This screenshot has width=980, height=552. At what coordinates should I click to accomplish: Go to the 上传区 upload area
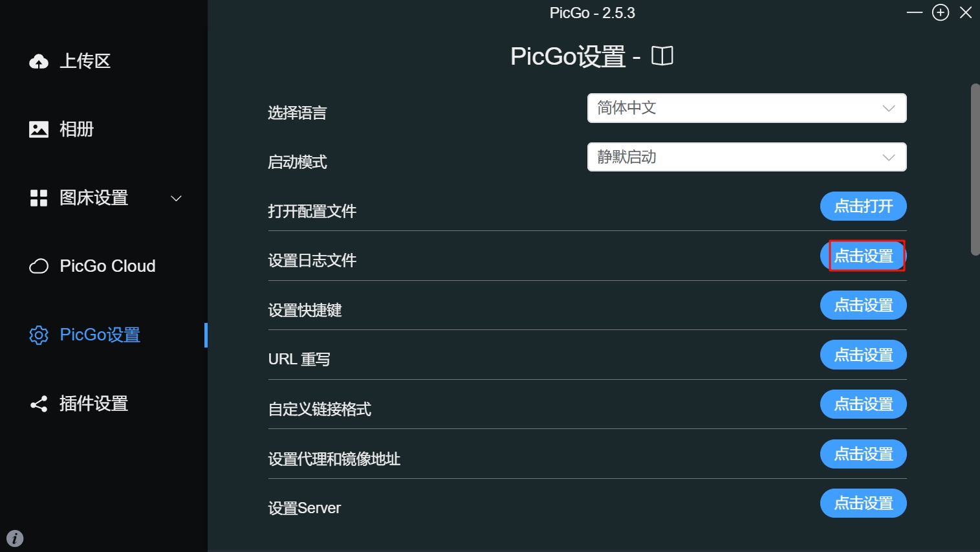click(85, 61)
